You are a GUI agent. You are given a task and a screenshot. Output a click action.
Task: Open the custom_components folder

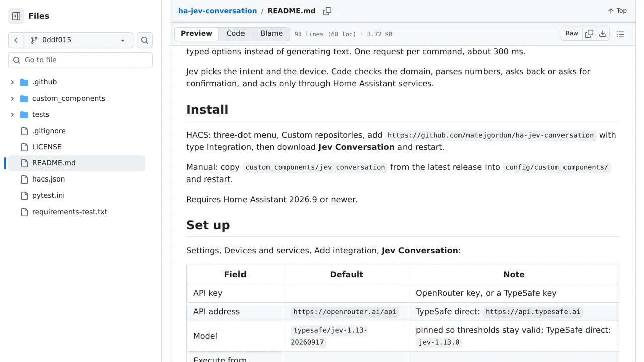click(68, 98)
